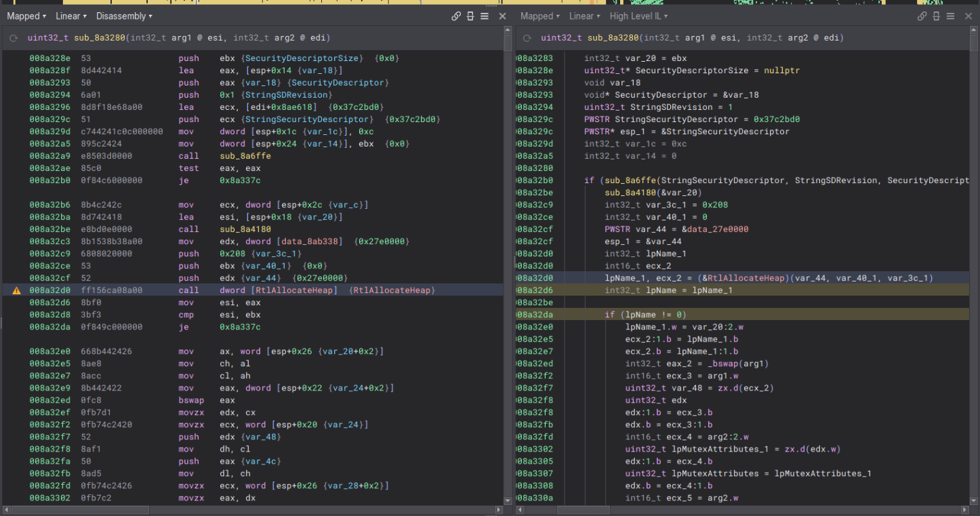Click the refresh icon in disassembly function header
The width and height of the screenshot is (980, 516).
(14, 38)
